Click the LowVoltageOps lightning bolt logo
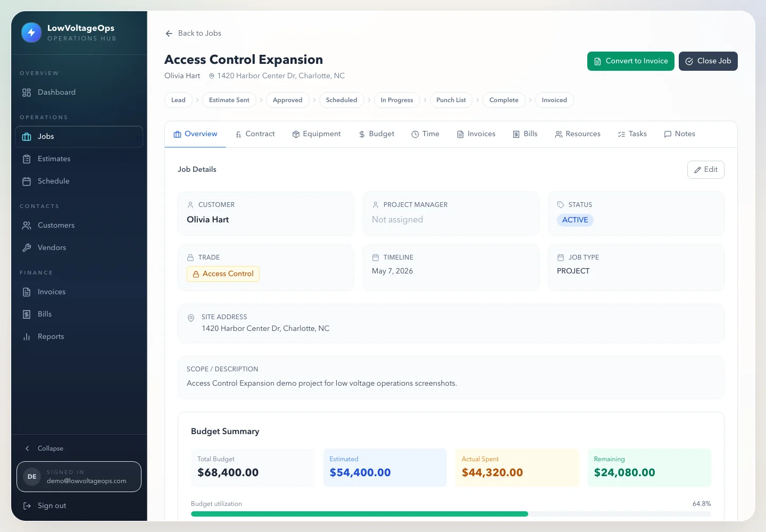 [31, 32]
